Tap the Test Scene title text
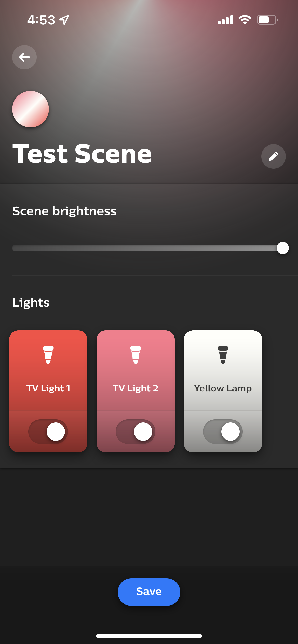 [82, 153]
